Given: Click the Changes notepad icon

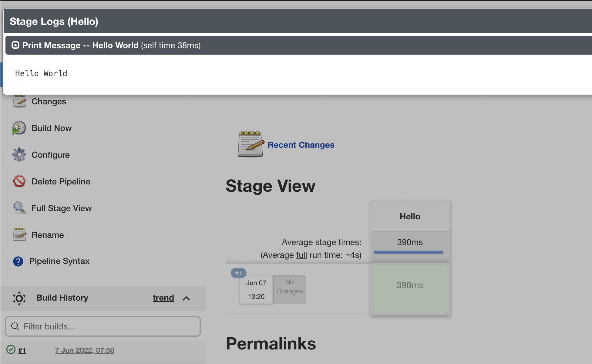Looking at the screenshot, I should pyautogui.click(x=19, y=101).
